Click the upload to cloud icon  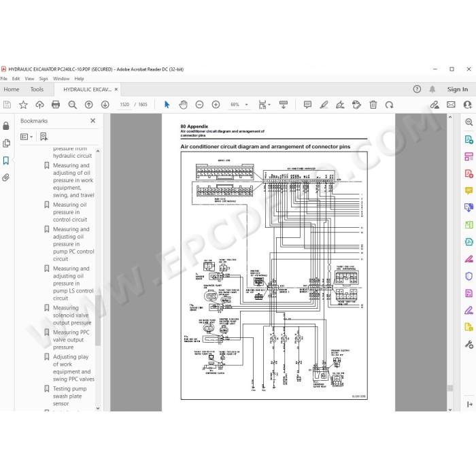(x=39, y=105)
